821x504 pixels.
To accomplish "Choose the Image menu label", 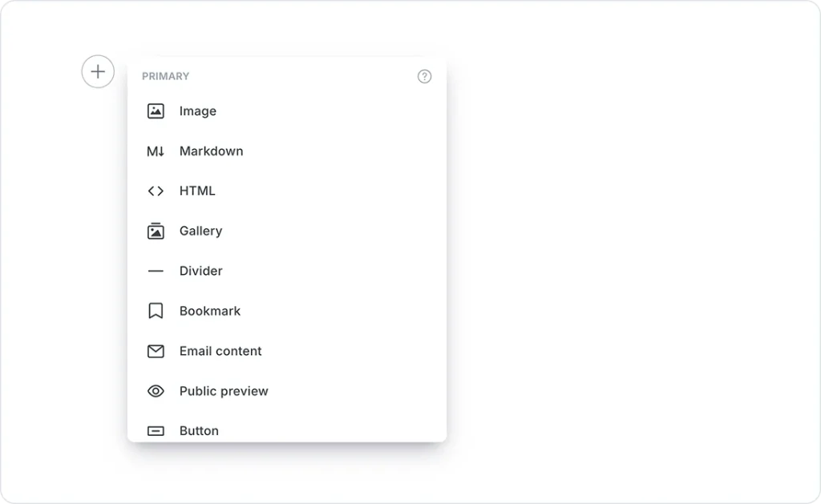I will coord(198,111).
